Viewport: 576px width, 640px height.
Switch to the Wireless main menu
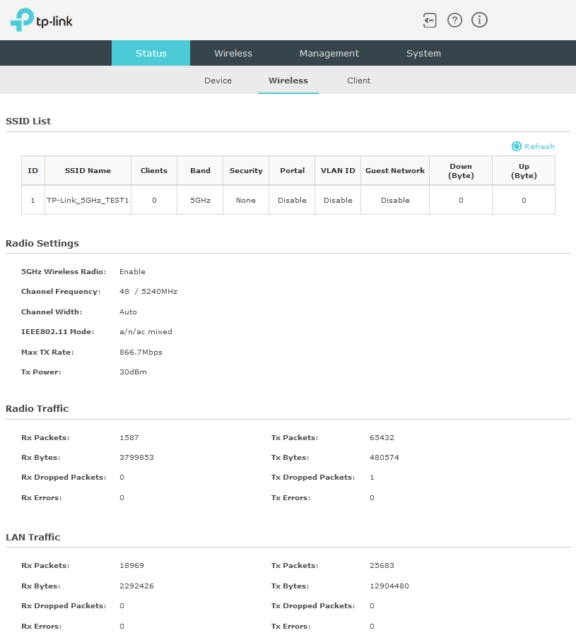(233, 53)
